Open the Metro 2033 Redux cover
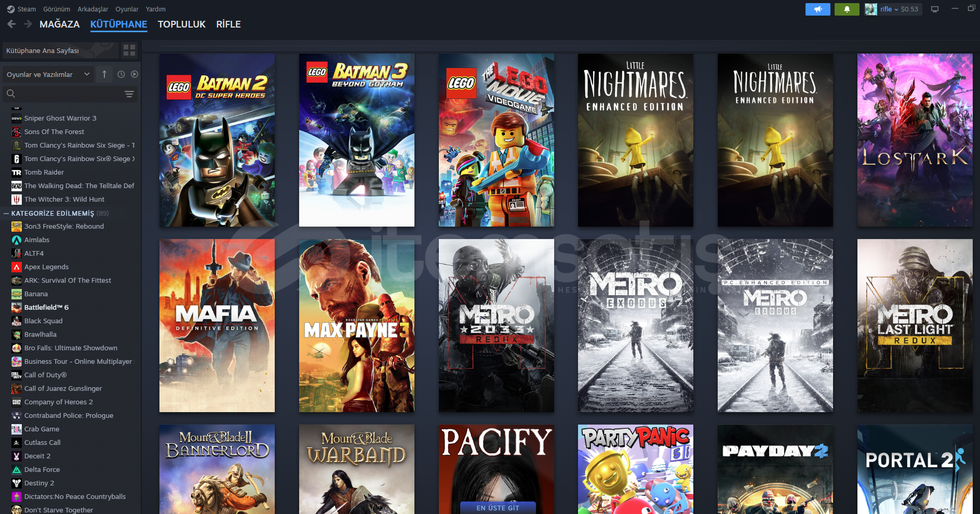The width and height of the screenshot is (980, 514). pyautogui.click(x=496, y=325)
